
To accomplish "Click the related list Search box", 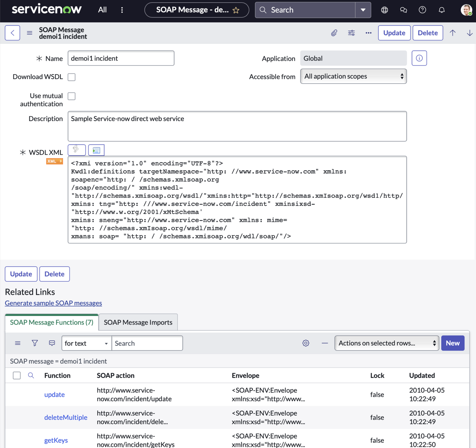I will pos(147,343).
